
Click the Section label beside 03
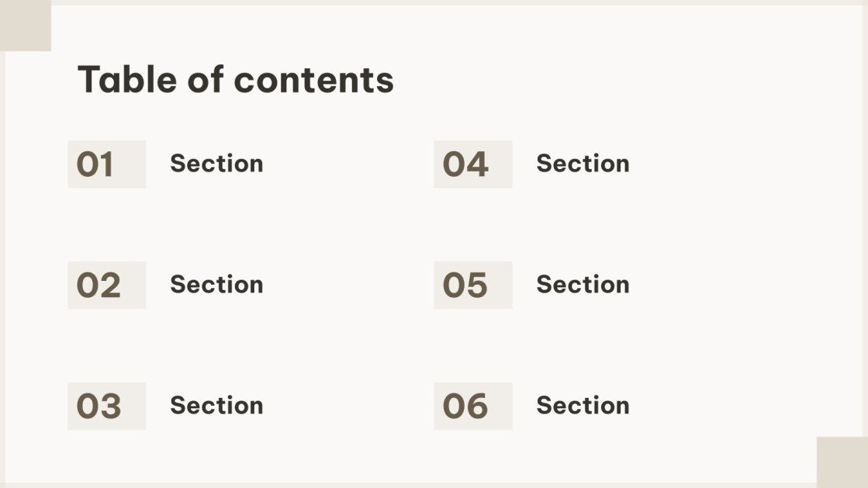click(216, 406)
